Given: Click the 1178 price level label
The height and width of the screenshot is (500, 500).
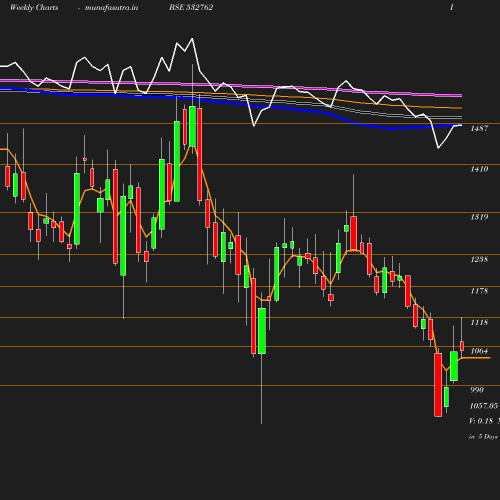Looking at the screenshot, I should pos(479,291).
